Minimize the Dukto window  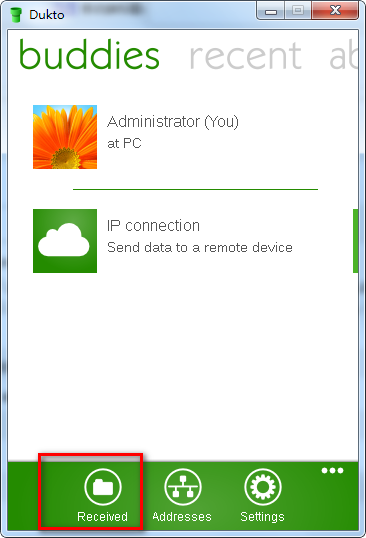click(271, 11)
